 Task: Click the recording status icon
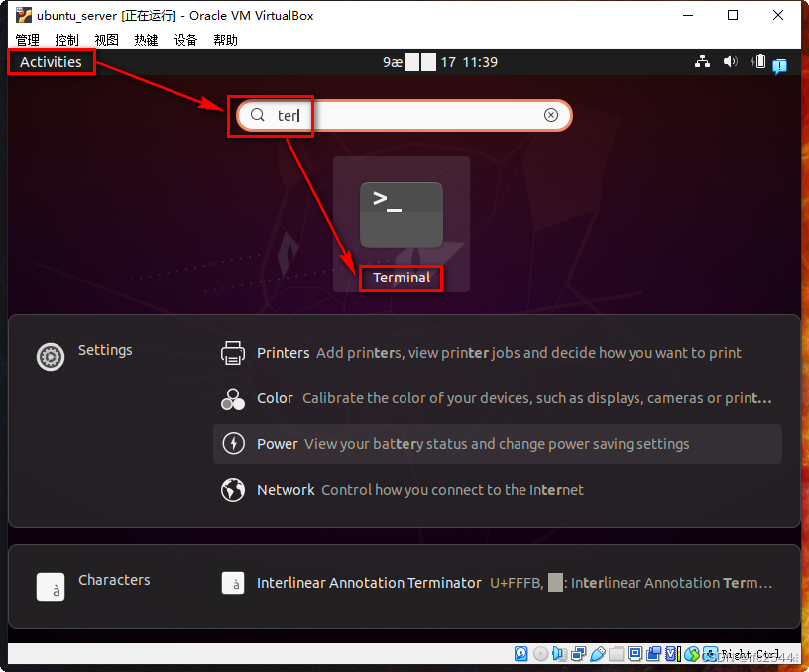pos(653,654)
